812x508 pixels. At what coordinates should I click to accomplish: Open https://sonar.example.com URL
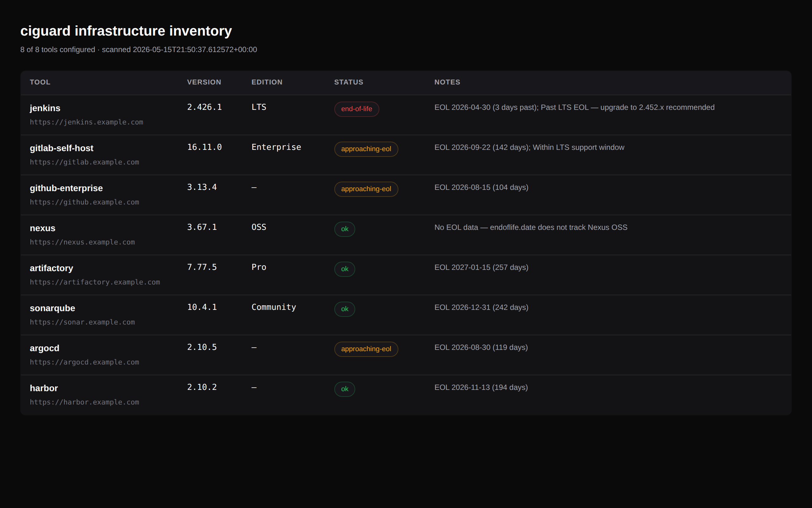[82, 322]
